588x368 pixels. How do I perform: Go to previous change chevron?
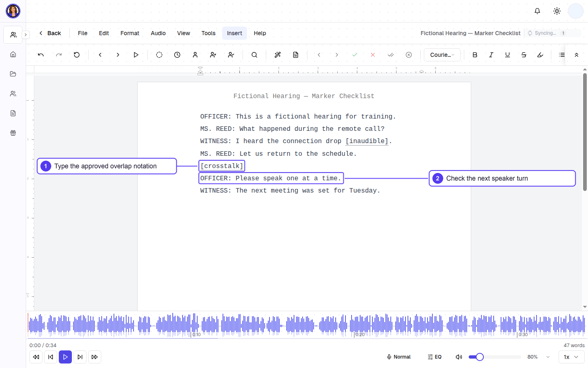click(319, 55)
